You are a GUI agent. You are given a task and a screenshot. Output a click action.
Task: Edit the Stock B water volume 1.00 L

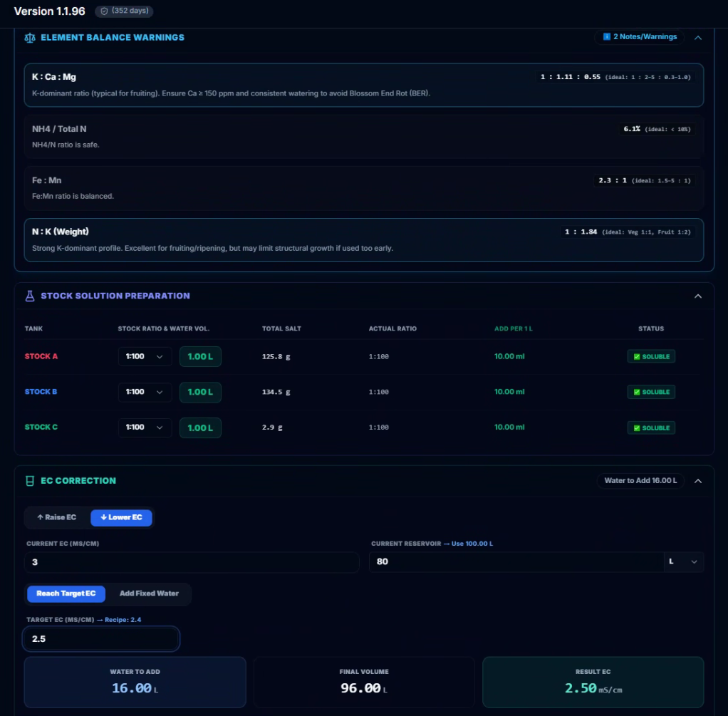200,392
